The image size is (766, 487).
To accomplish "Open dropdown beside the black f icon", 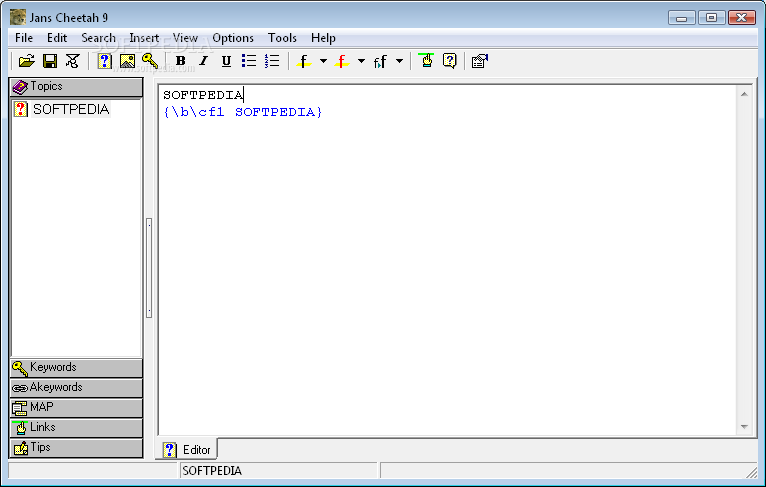I will point(323,61).
